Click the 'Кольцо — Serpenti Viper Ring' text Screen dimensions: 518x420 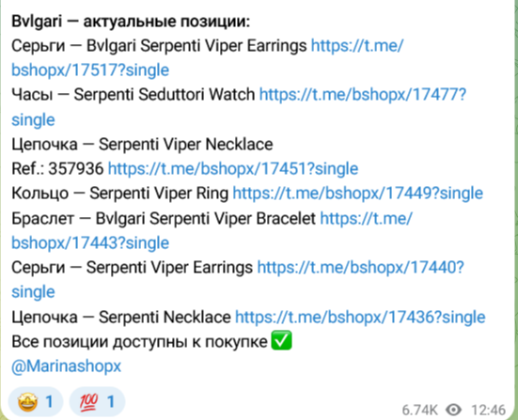[x=119, y=194]
